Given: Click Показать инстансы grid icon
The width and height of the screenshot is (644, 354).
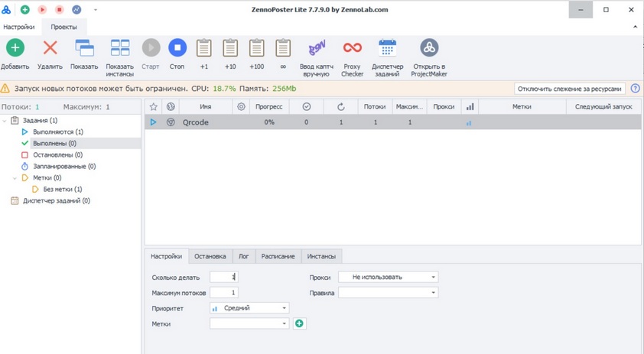Looking at the screenshot, I should point(120,47).
